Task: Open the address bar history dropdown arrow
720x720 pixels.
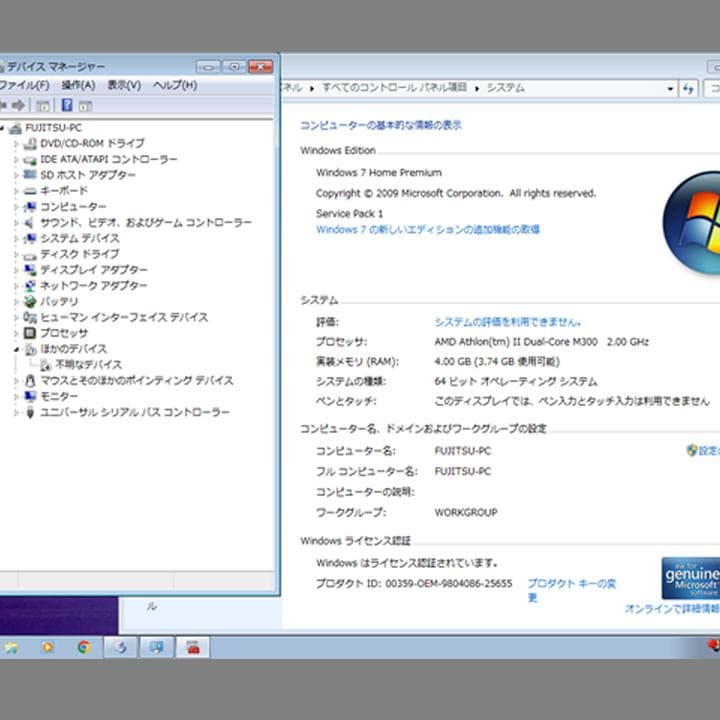Action: (670, 89)
